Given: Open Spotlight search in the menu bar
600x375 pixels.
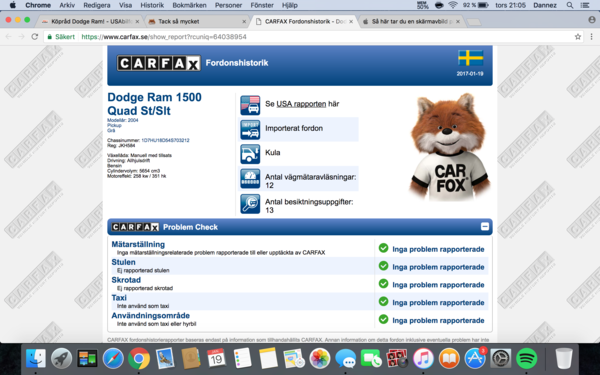Looking at the screenshot, I should [570, 5].
